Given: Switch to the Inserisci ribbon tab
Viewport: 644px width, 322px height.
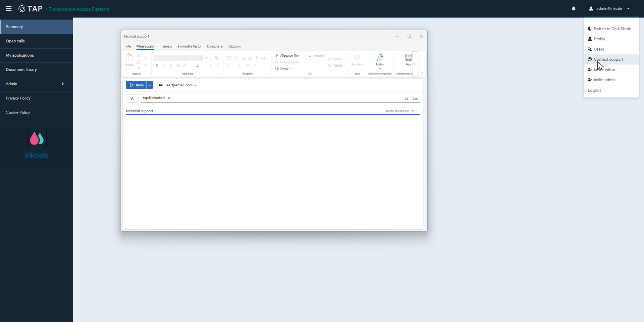Looking at the screenshot, I should pos(165,46).
